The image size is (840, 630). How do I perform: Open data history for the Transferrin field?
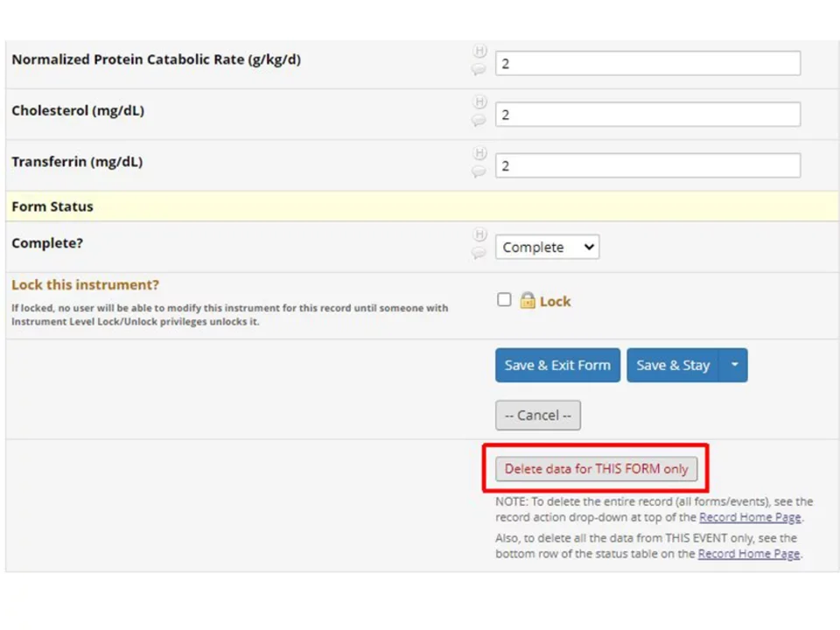479,152
